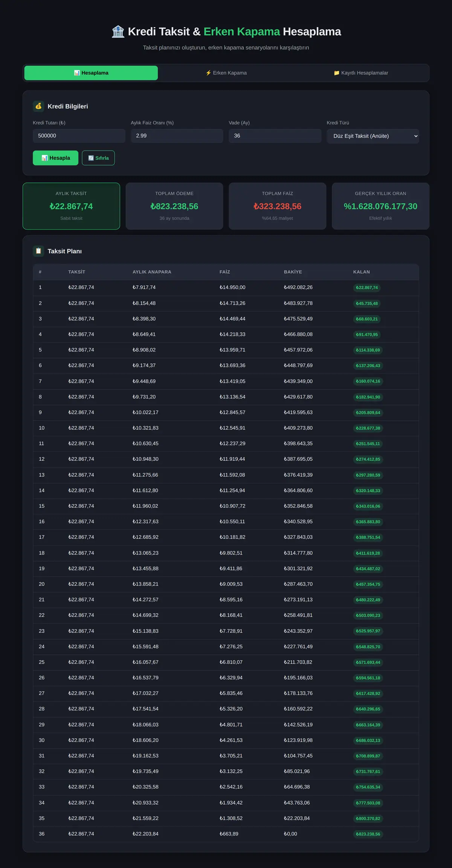Select the Toplam Faiz summary card
This screenshot has width=452, height=868.
point(278,206)
